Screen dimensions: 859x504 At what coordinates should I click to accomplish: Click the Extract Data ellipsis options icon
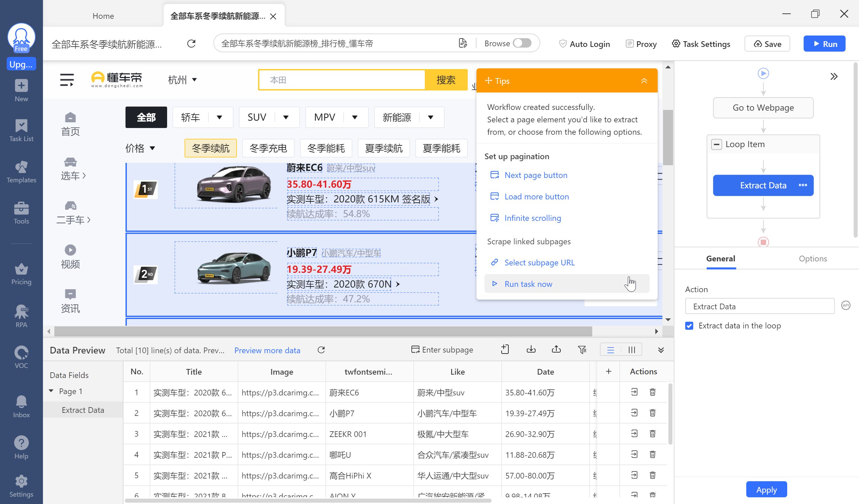tap(803, 185)
